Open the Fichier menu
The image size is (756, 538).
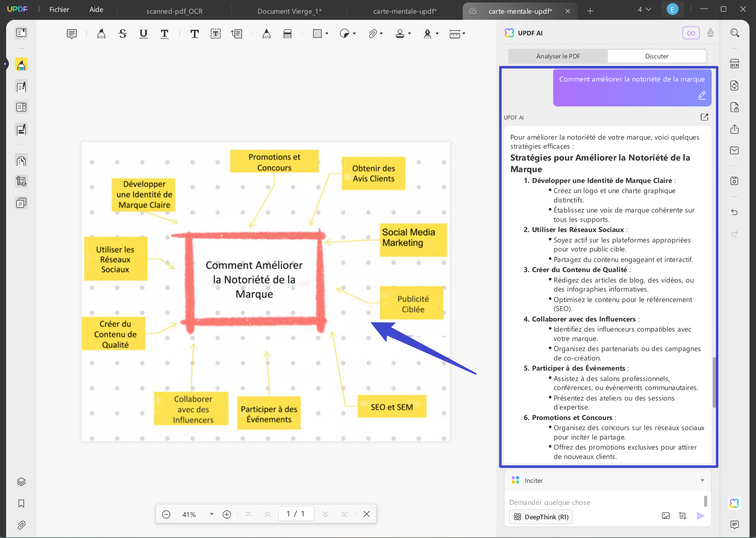(x=59, y=9)
